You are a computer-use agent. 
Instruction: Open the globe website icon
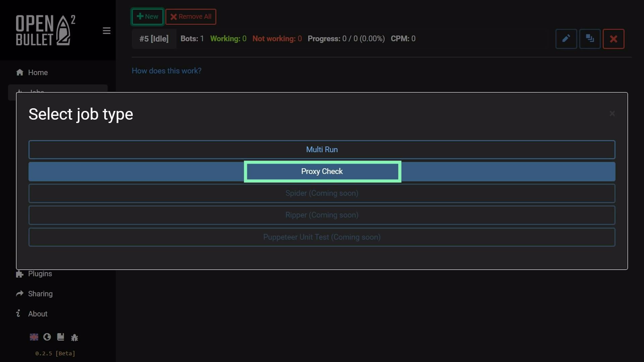[47, 337]
